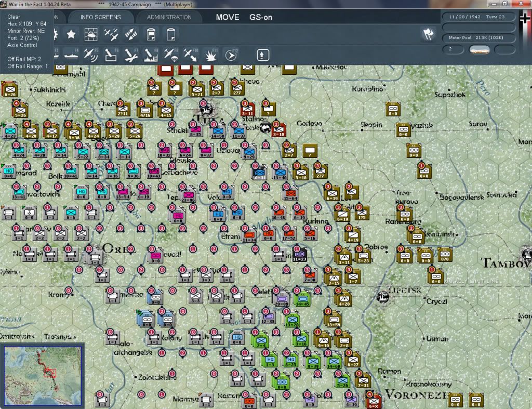
Task: Select the red 6=X unit near Voronezh
Action: [x=374, y=401]
